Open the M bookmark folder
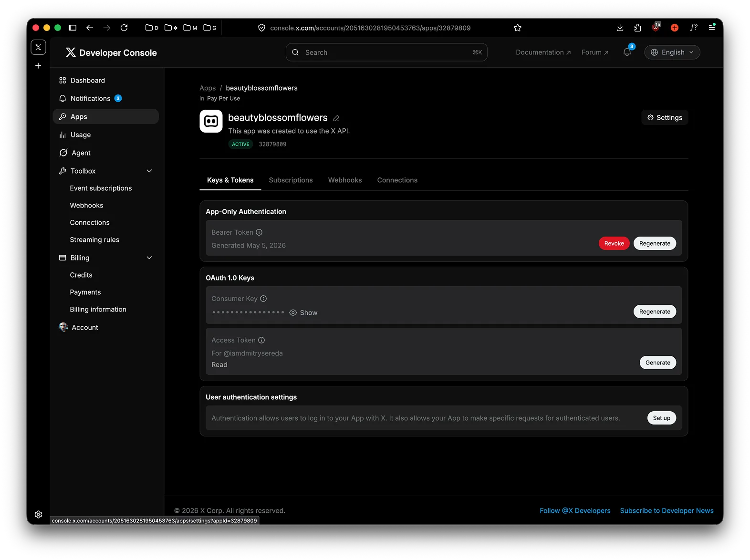This screenshot has height=560, width=750. coord(190,28)
